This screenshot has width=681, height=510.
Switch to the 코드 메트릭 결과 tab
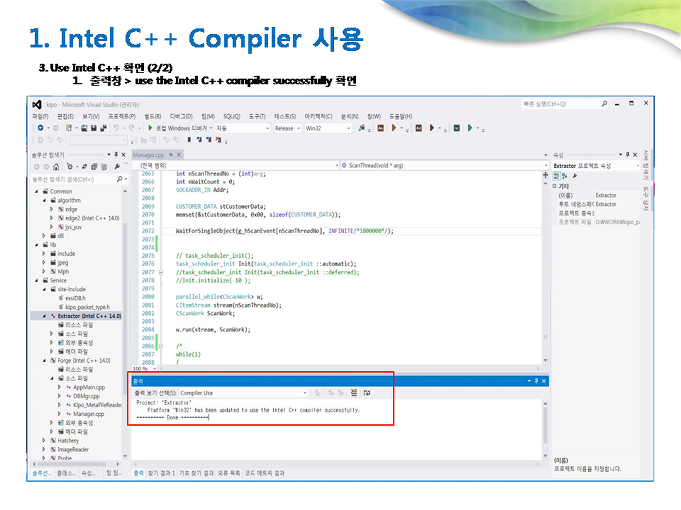point(264,473)
